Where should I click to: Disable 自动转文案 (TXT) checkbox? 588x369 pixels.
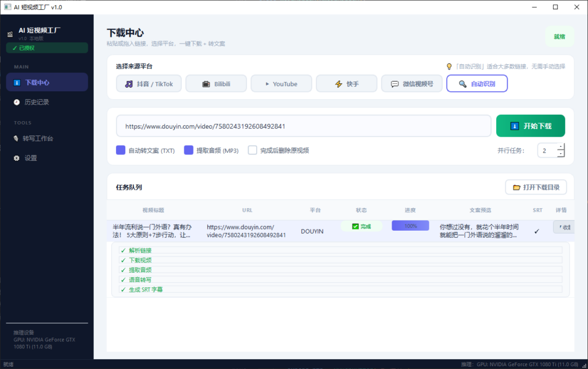point(121,150)
